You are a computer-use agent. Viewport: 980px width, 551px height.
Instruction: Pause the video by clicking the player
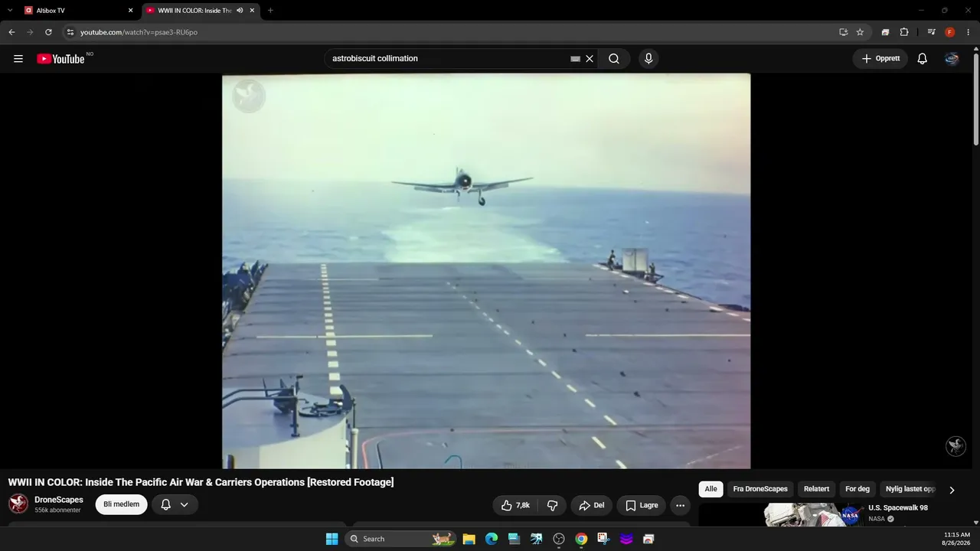[486, 271]
